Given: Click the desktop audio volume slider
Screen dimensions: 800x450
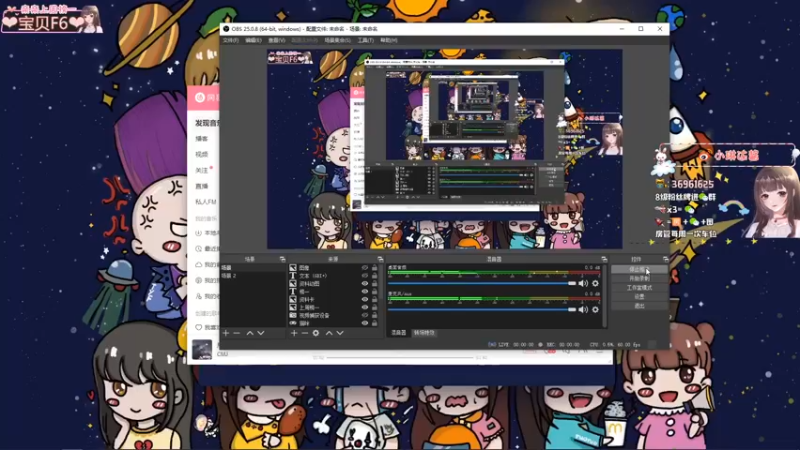Looking at the screenshot, I should tap(482, 284).
